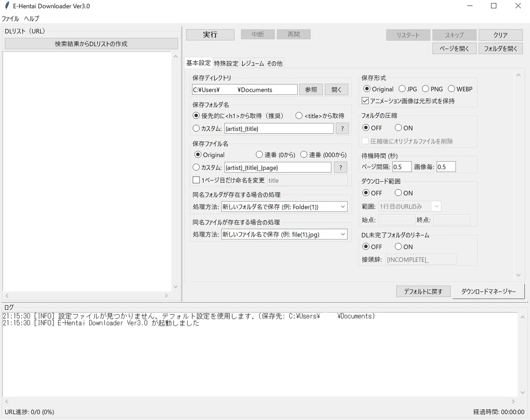The width and height of the screenshot is (530, 420).
Task: Click the custom folder name {artist}_{title} field
Action: tap(279, 128)
